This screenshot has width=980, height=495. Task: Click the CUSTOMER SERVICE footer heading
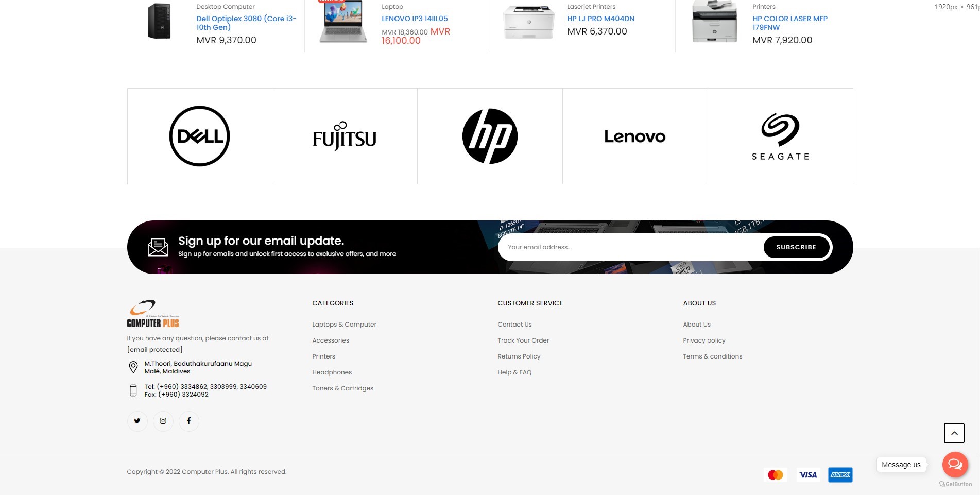point(530,303)
